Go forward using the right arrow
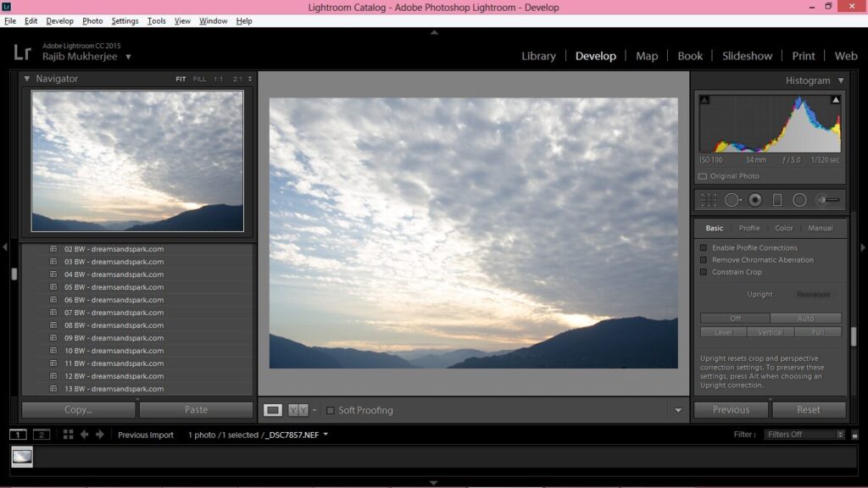Screen dimensions: 868x488 (100, 435)
